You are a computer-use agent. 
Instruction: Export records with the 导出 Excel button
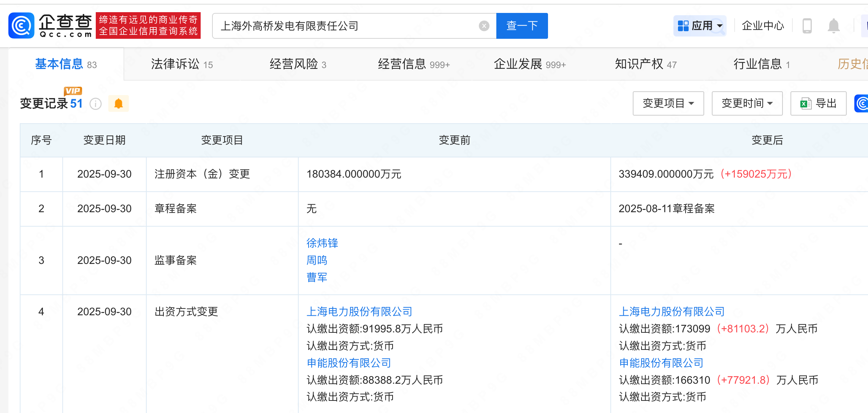click(818, 103)
